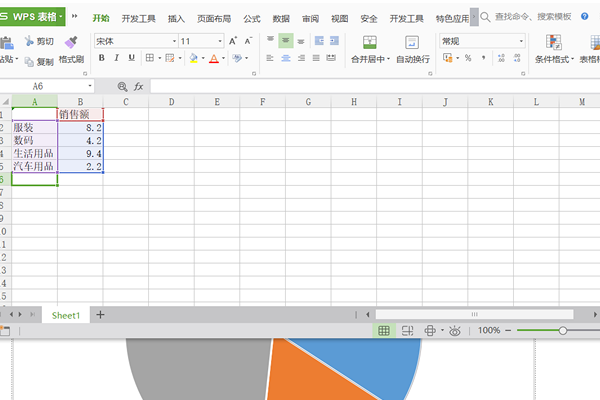
Task: Align text right
Action: [x=302, y=58]
